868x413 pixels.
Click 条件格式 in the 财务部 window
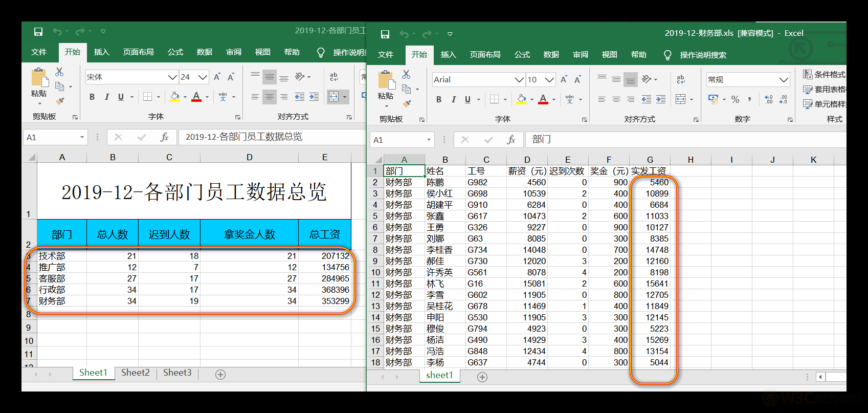[x=825, y=75]
